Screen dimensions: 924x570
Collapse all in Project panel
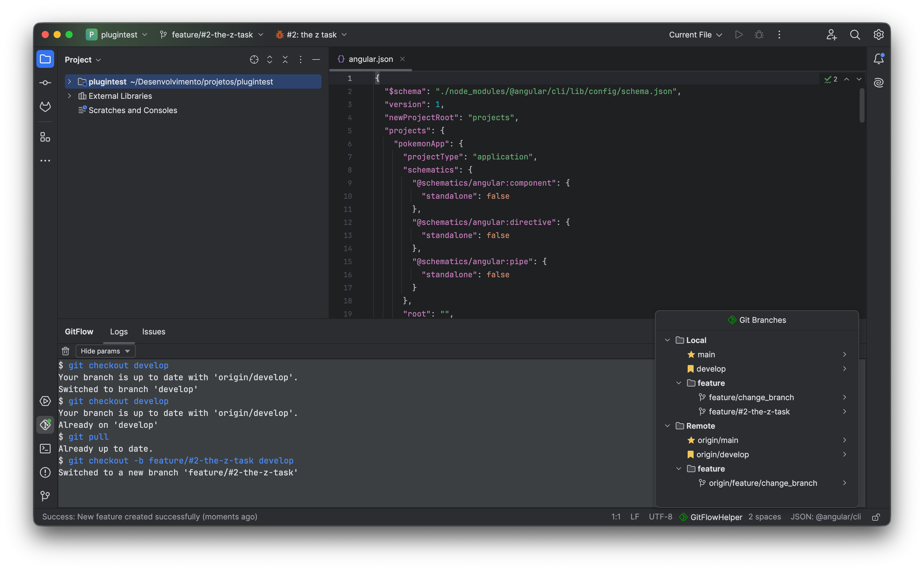pyautogui.click(x=285, y=59)
